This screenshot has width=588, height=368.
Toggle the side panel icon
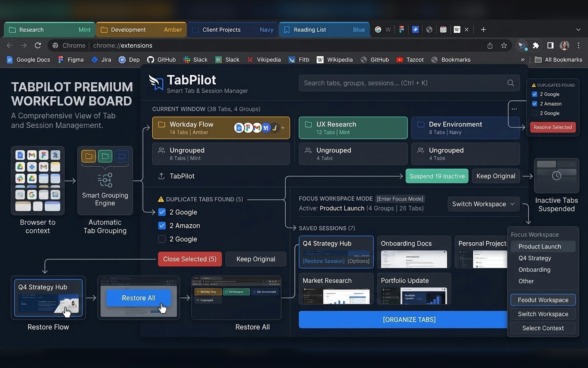[550, 45]
